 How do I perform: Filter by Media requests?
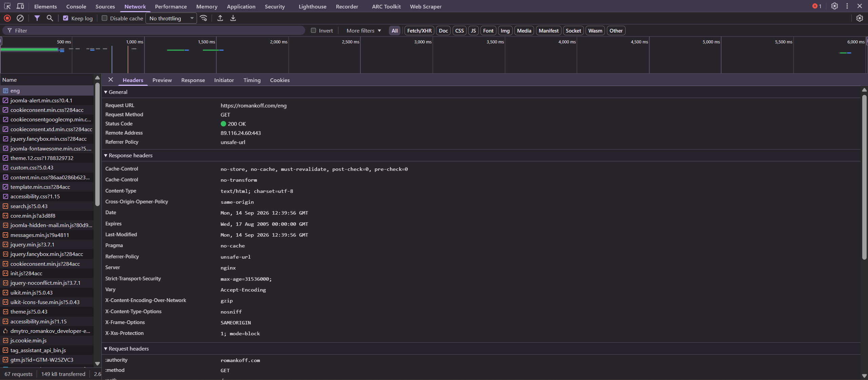pyautogui.click(x=524, y=31)
